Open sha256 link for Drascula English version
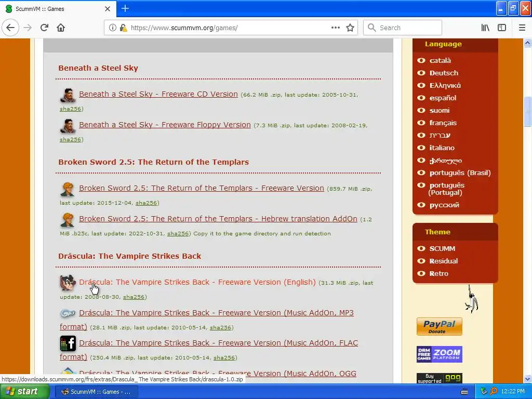532x399 pixels. click(x=134, y=297)
